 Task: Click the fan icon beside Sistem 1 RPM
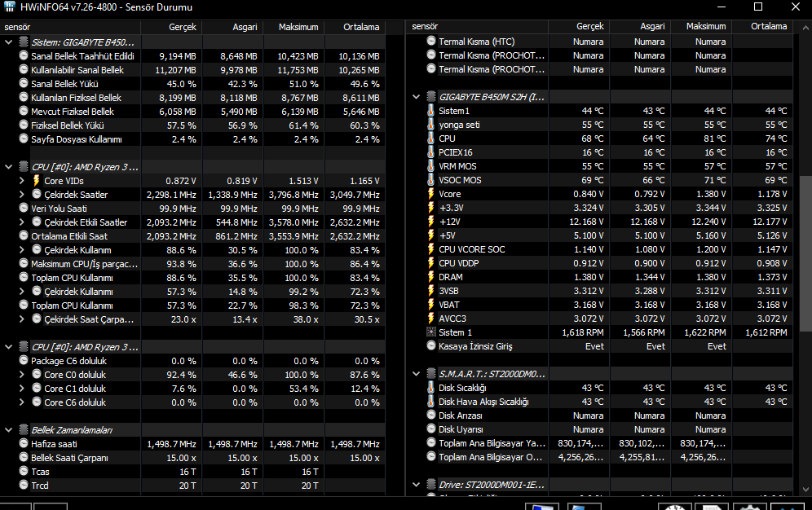pos(430,332)
